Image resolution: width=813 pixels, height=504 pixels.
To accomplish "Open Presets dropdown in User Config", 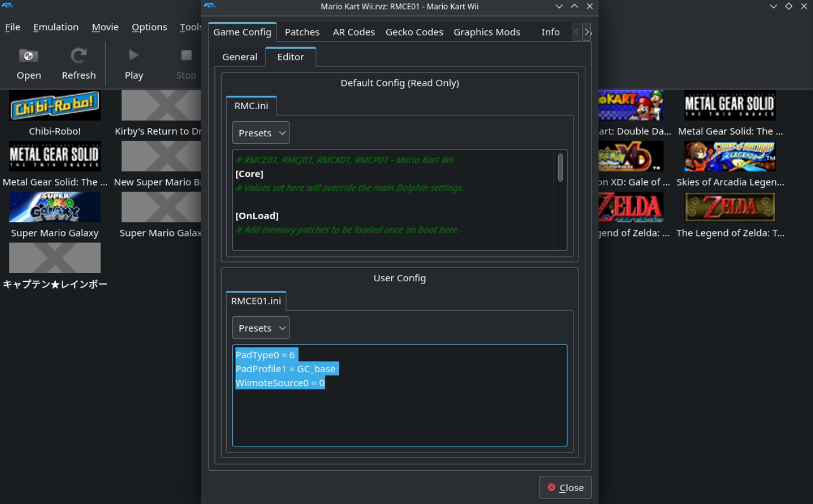I will [x=260, y=328].
